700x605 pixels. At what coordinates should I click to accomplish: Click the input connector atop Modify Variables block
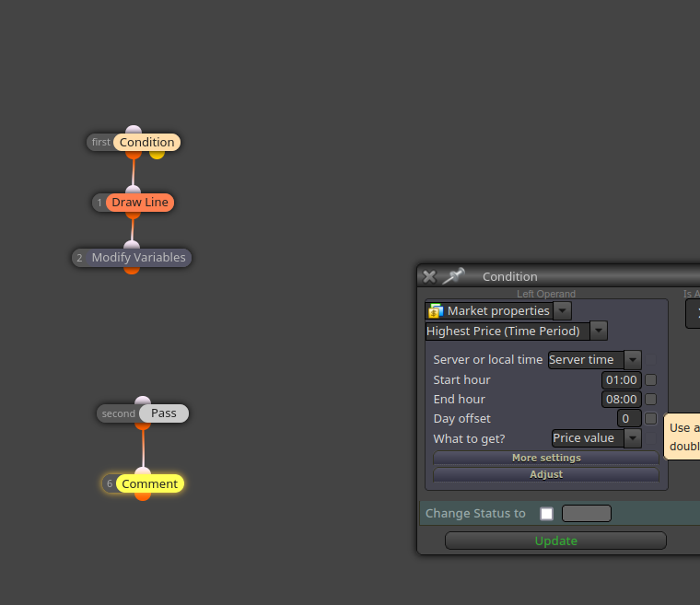click(x=132, y=245)
